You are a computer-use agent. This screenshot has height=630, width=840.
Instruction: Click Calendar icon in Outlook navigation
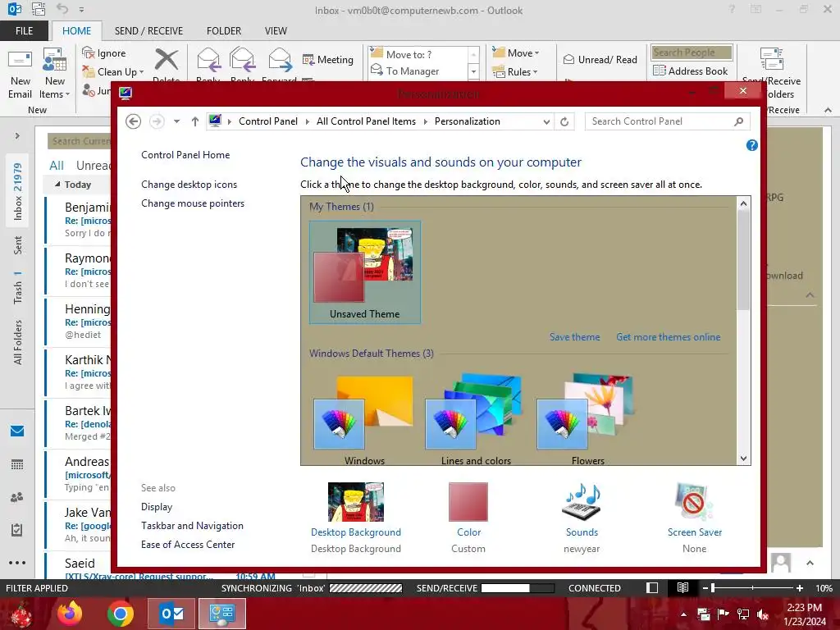tap(17, 464)
